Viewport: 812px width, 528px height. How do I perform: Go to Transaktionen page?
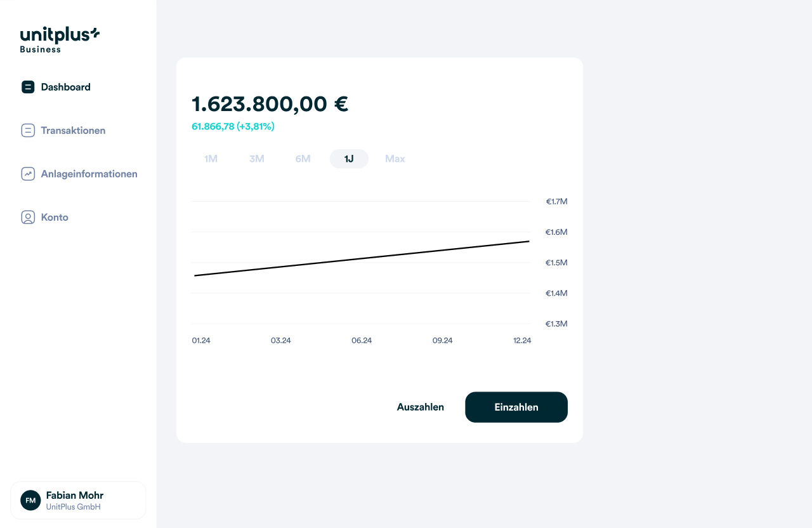73,131
